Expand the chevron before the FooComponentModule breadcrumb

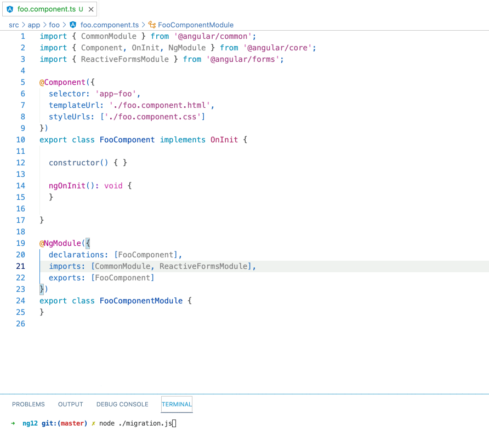[144, 25]
